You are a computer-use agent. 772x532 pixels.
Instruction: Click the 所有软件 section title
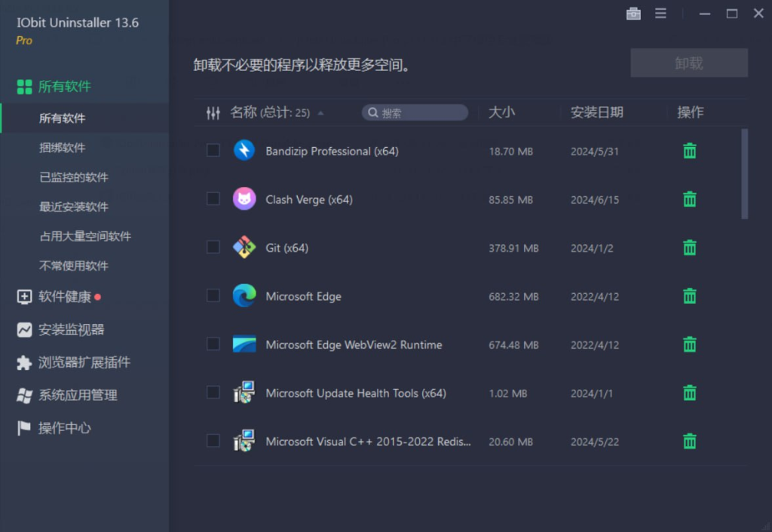(x=65, y=87)
